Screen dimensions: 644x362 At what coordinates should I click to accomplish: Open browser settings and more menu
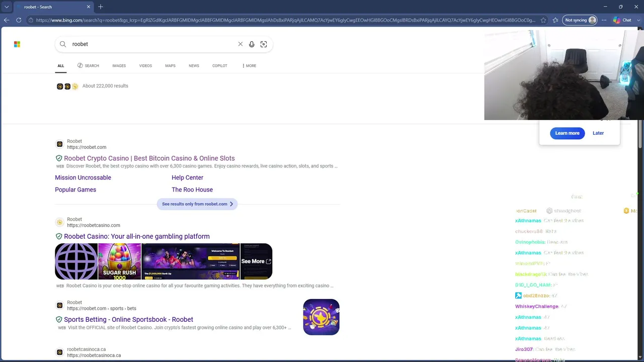tap(604, 20)
